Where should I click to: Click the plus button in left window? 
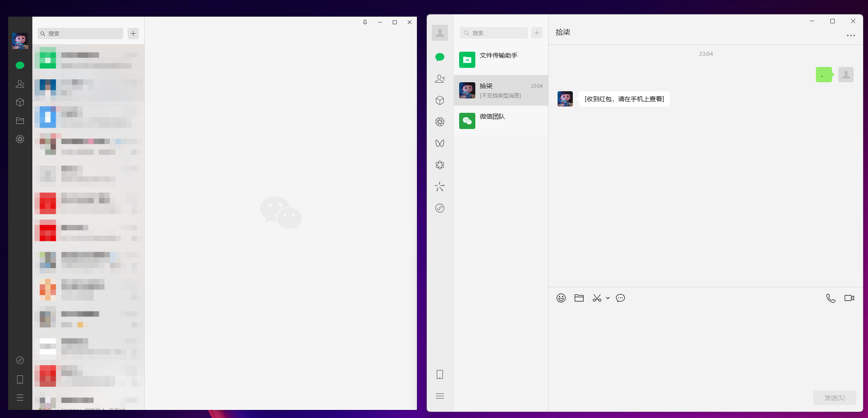pyautogui.click(x=133, y=33)
